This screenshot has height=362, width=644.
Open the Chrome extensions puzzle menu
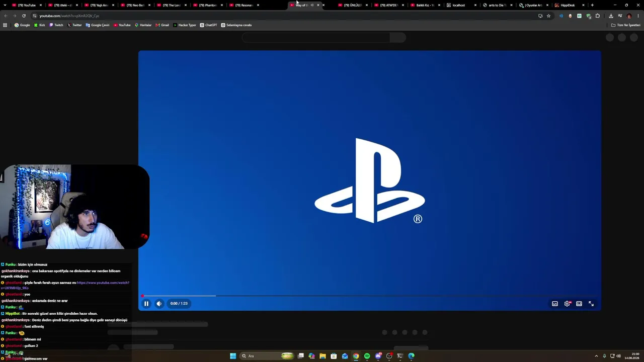coord(598,16)
